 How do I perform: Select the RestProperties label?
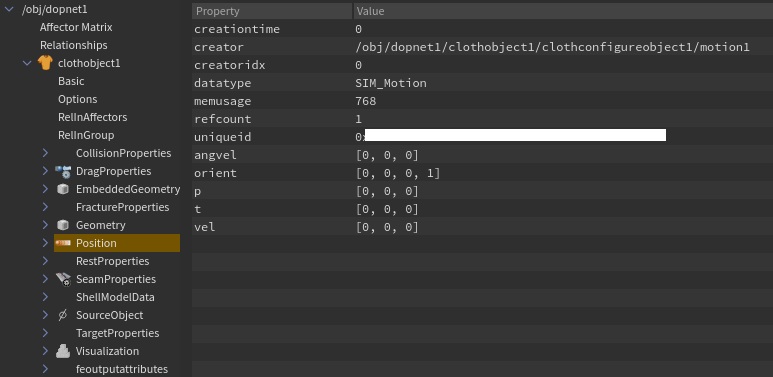coord(112,261)
